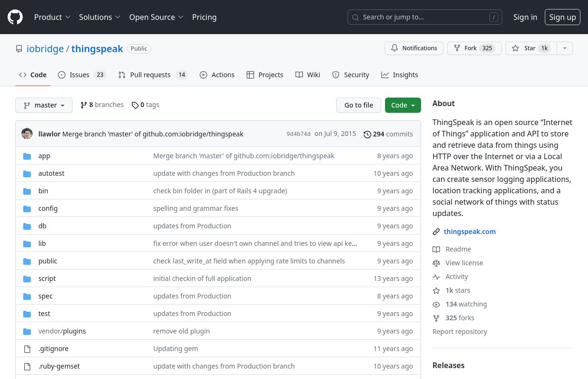Open commit message 'spelling and grammar fixes'

click(x=196, y=208)
